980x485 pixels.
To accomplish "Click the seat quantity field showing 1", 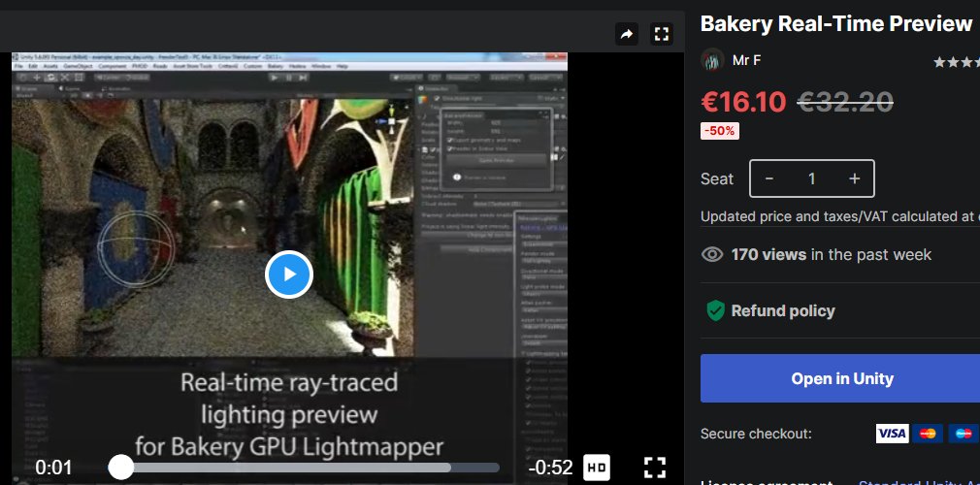I will coord(811,178).
